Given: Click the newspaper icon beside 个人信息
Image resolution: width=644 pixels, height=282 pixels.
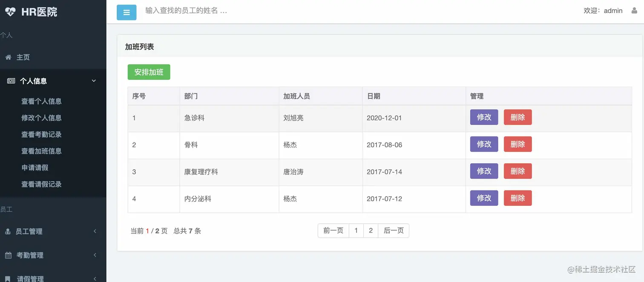Looking at the screenshot, I should [x=11, y=81].
